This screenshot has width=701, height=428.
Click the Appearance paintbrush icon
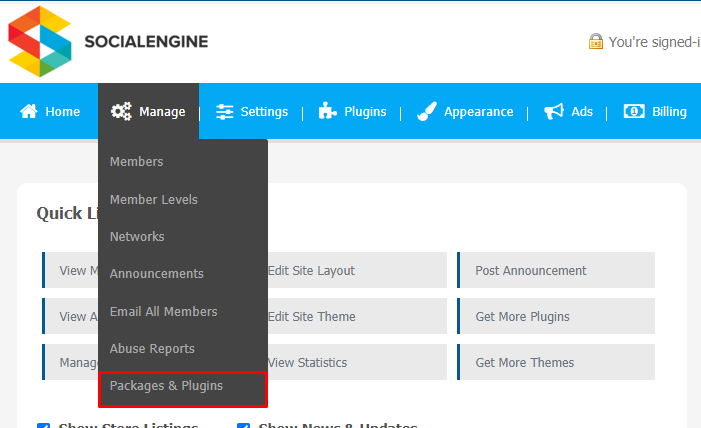pyautogui.click(x=427, y=111)
